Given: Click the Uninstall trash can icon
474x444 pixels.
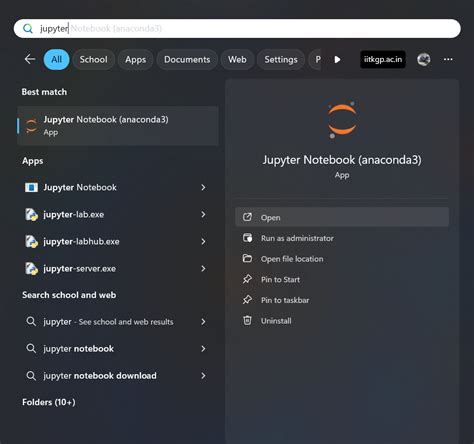Looking at the screenshot, I should pyautogui.click(x=247, y=320).
